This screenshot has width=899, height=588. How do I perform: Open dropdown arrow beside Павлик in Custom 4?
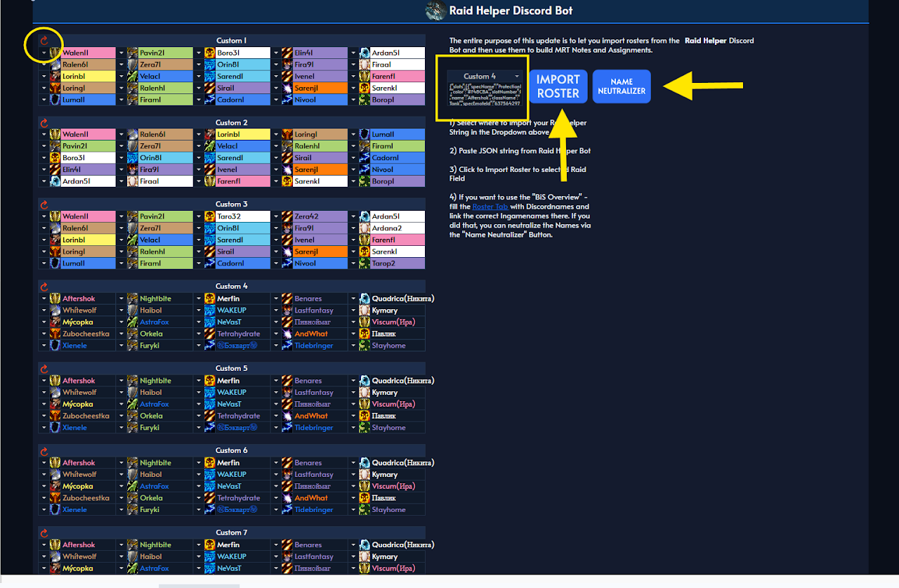pyautogui.click(x=354, y=334)
